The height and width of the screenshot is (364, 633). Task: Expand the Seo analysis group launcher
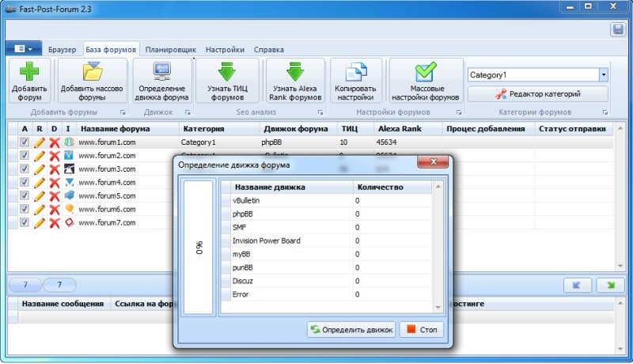coord(319,112)
